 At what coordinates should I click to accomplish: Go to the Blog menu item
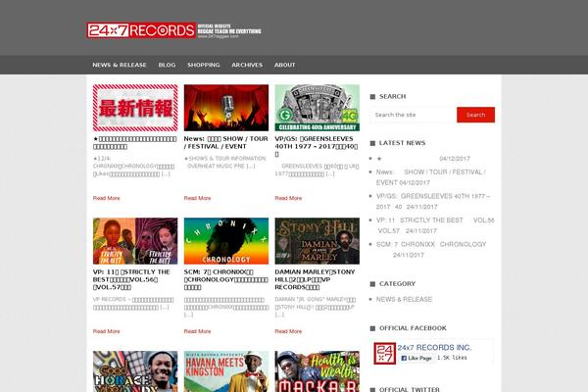(x=167, y=65)
